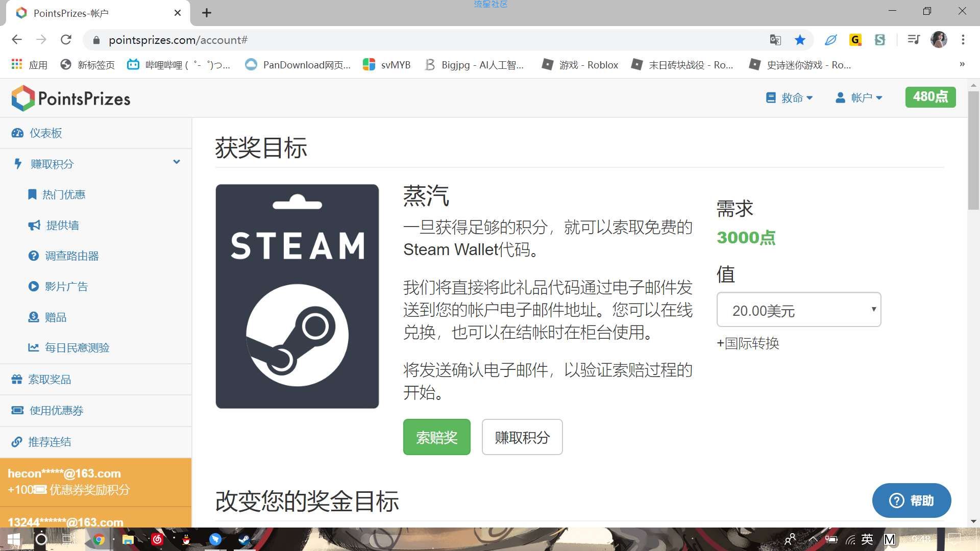Click the yellow G extension icon

pos(855,40)
